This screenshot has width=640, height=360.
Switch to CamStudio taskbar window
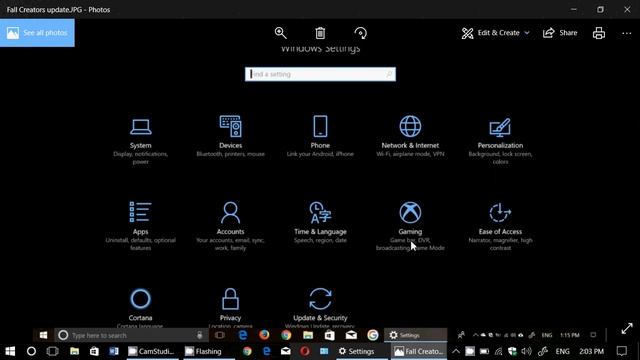152,351
